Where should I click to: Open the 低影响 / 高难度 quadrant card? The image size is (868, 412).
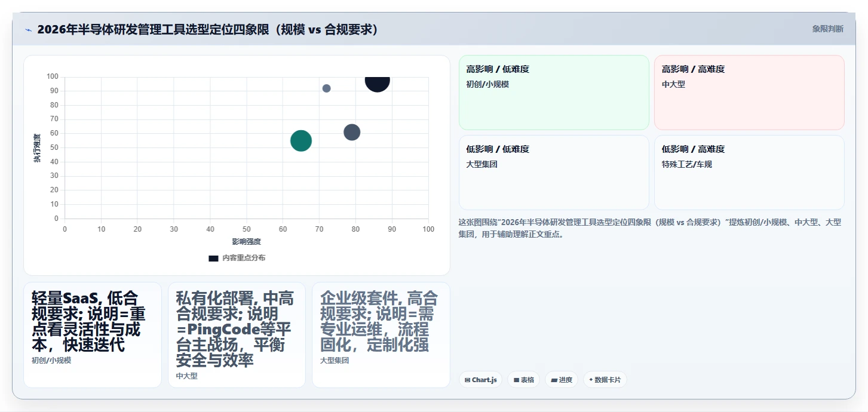(x=749, y=173)
